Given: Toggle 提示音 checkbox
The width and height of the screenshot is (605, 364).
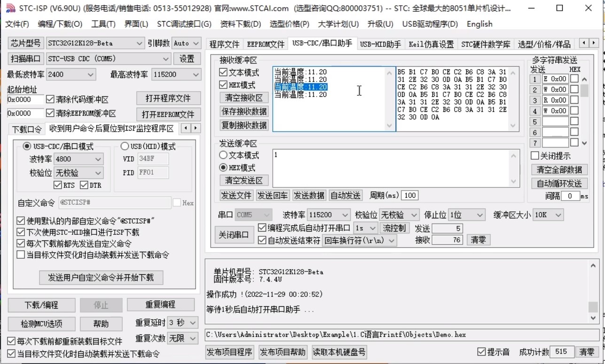Looking at the screenshot, I should (481, 352).
